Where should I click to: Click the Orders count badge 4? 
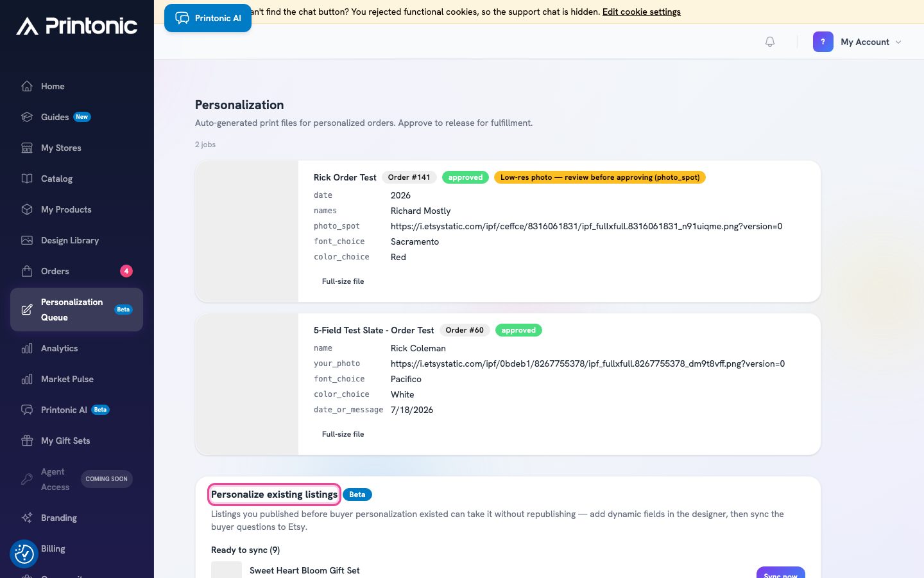pyautogui.click(x=126, y=271)
